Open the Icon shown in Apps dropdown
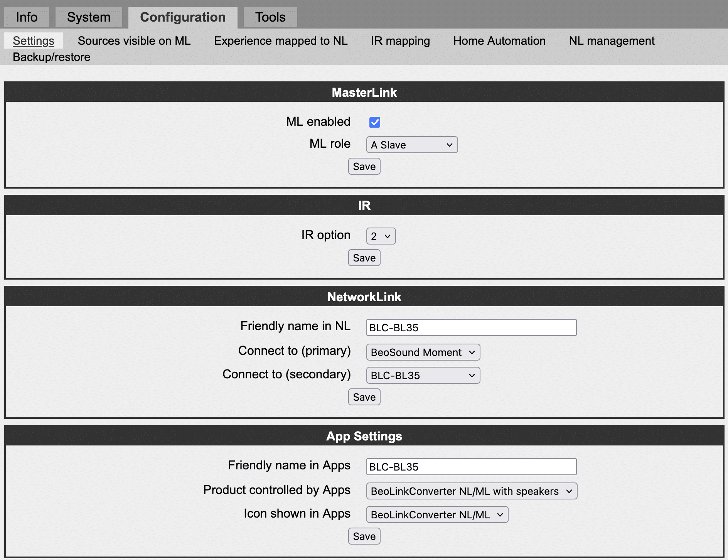 click(437, 514)
